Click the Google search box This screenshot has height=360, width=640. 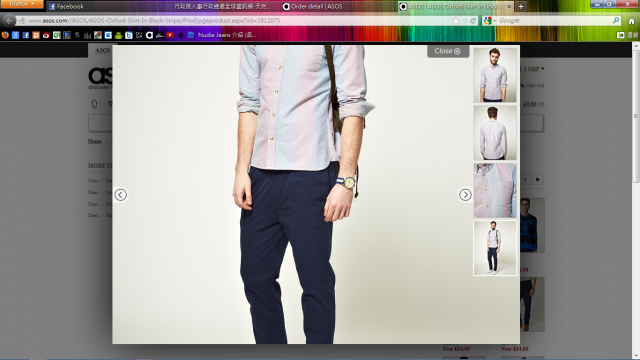pos(553,20)
